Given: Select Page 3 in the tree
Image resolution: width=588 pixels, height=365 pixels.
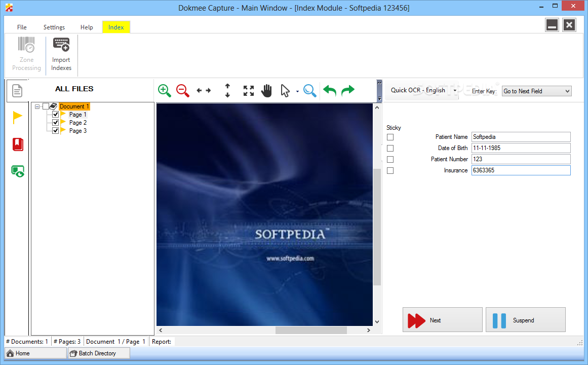Looking at the screenshot, I should coord(77,131).
